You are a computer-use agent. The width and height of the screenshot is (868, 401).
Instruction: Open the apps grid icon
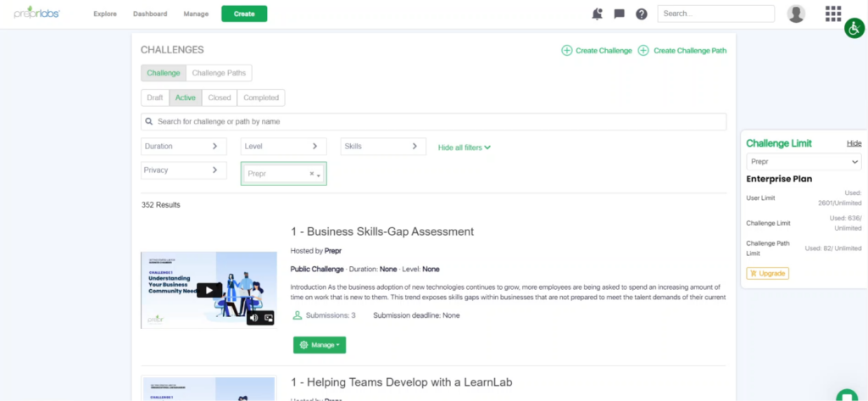coord(833,14)
